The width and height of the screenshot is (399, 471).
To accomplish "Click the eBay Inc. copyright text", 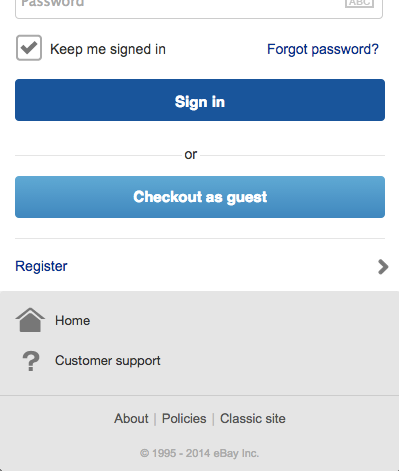I will [199, 453].
